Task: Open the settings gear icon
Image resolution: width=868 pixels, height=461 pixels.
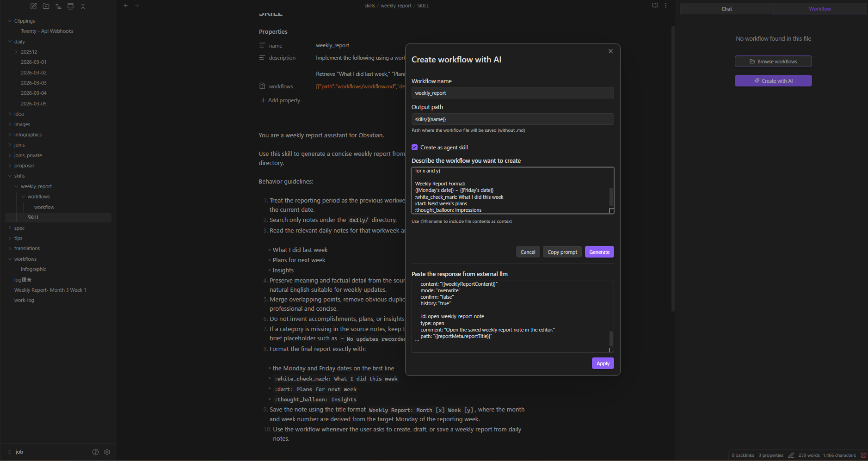Action: tap(107, 452)
